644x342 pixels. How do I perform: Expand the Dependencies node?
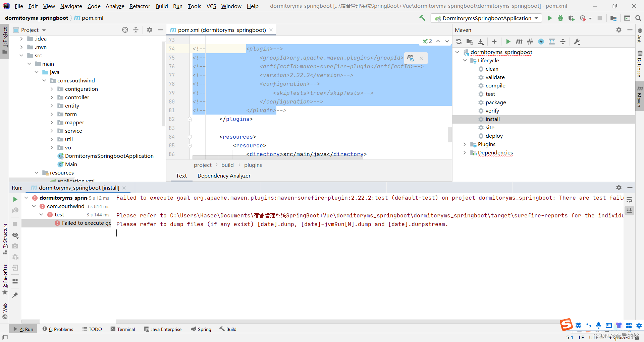tap(465, 153)
